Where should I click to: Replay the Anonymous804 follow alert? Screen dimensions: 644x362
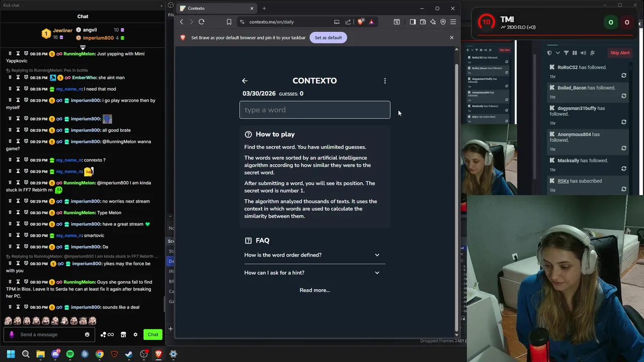click(x=624, y=148)
